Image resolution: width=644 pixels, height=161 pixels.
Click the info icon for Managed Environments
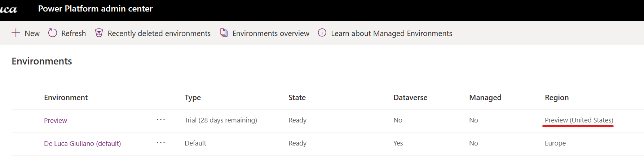click(x=322, y=33)
